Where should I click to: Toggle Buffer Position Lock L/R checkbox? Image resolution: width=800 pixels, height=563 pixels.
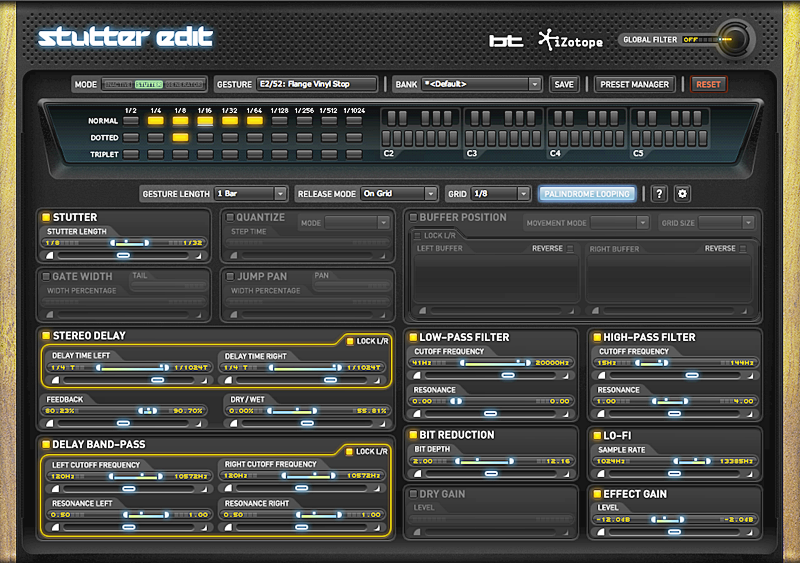click(417, 235)
